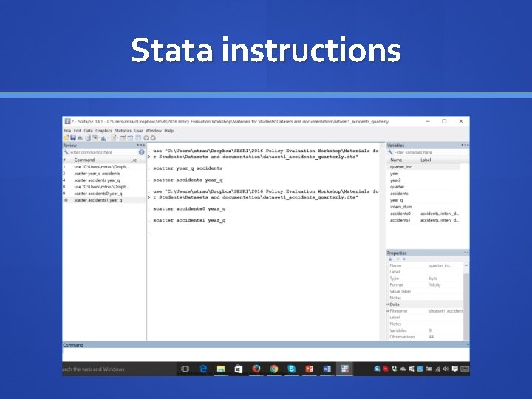Open Skype from the taskbar

click(x=291, y=369)
